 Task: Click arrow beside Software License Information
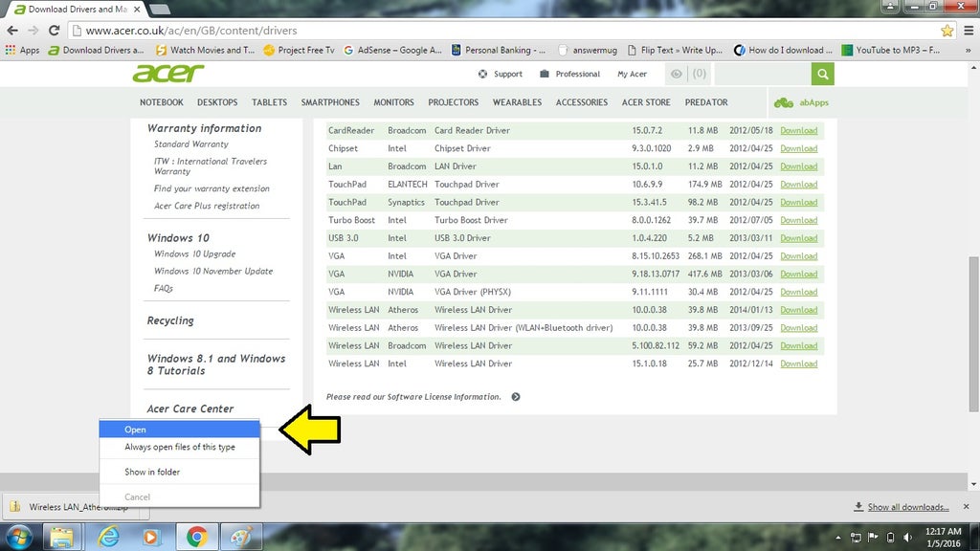click(x=516, y=397)
